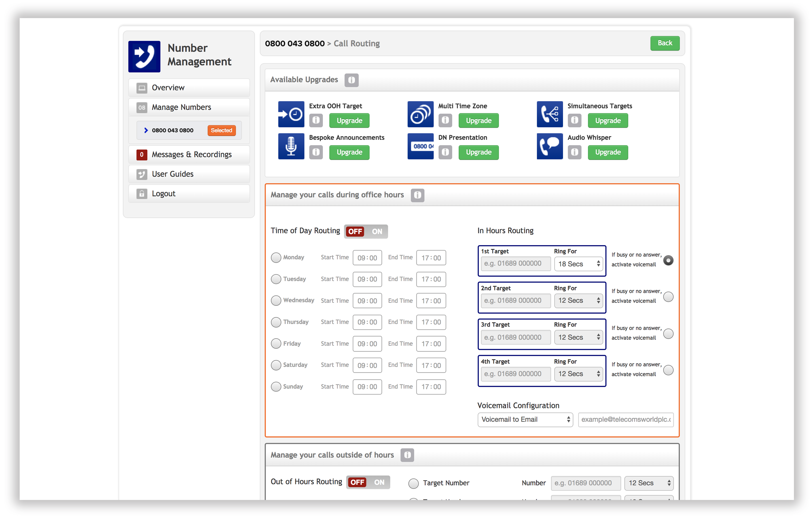Click the Simultaneous Targets phone icon
The image size is (812, 519).
[x=550, y=114]
